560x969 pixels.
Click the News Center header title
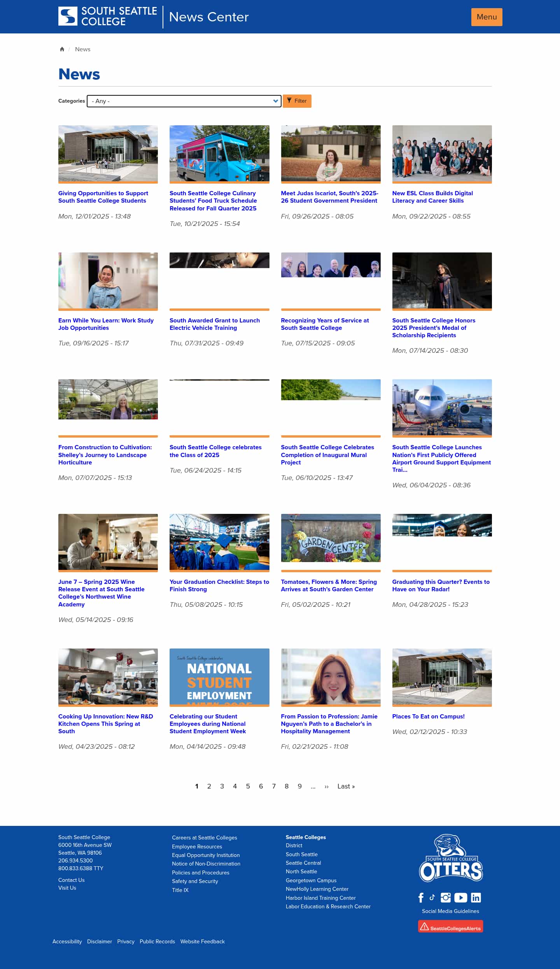point(209,17)
